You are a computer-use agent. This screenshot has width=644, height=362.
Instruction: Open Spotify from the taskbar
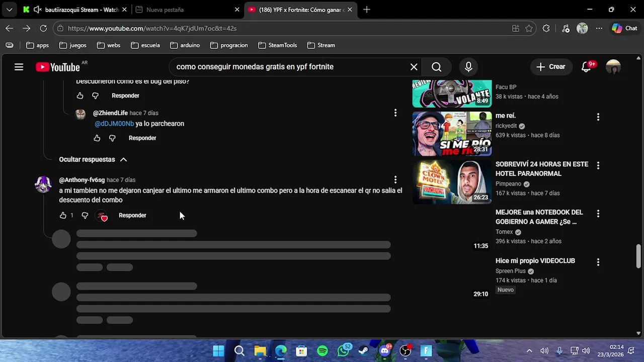coord(323,351)
